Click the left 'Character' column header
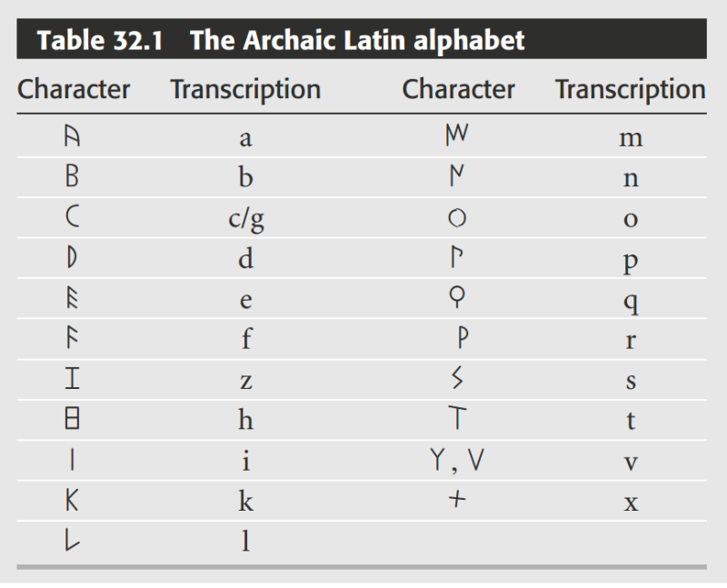The width and height of the screenshot is (727, 588). tap(74, 89)
